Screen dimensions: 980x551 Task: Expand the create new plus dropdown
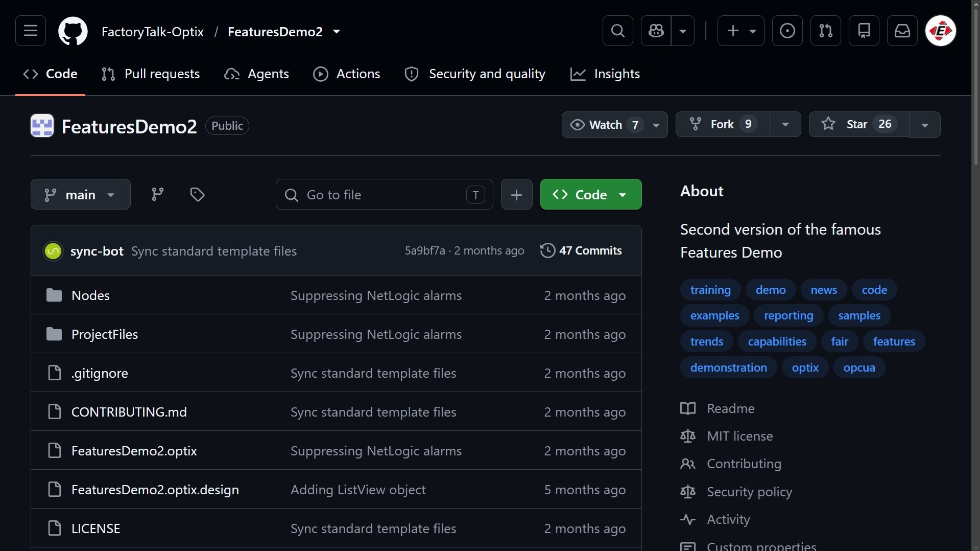pos(741,31)
